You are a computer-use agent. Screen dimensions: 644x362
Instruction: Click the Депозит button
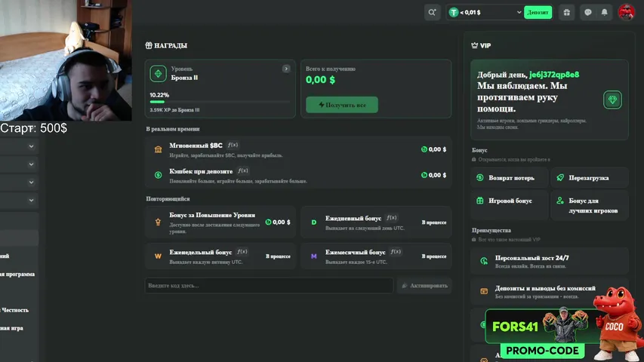tap(538, 12)
